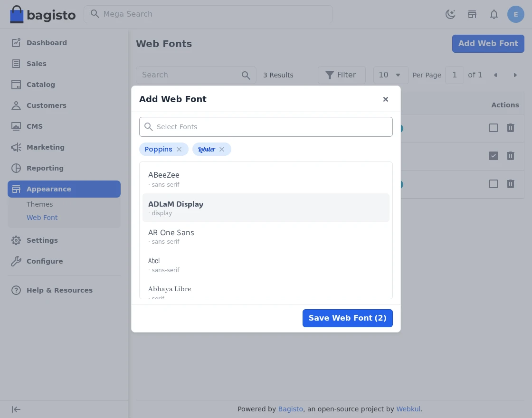This screenshot has width=532, height=418.
Task: Open the Bagisto footer link
Action: 290,409
